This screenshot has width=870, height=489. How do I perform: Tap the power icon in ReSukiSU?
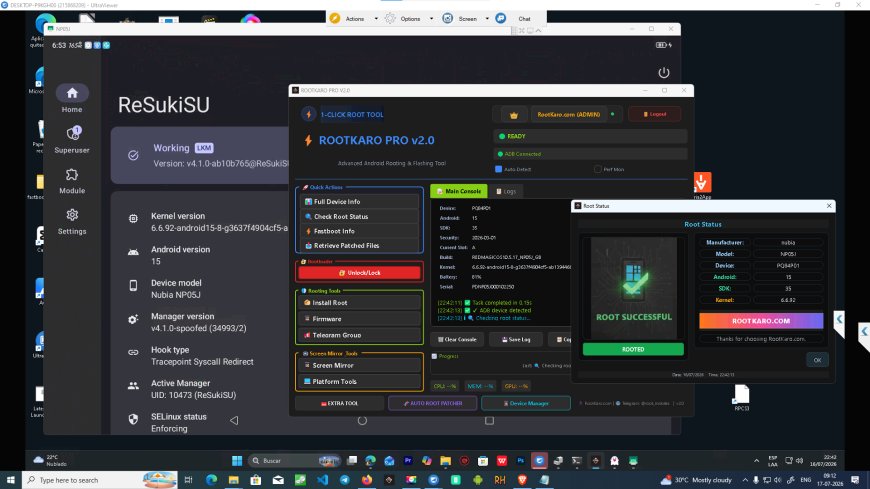pos(664,73)
